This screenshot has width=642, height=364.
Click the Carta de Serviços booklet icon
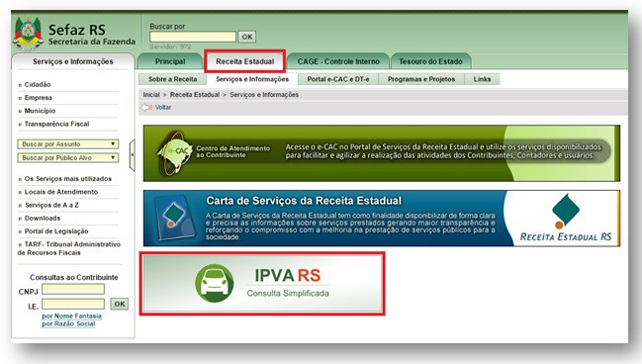pyautogui.click(x=175, y=218)
